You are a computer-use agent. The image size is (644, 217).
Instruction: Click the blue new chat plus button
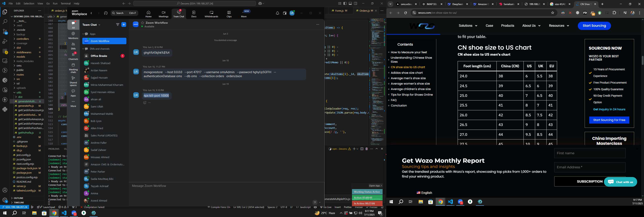pos(124,25)
